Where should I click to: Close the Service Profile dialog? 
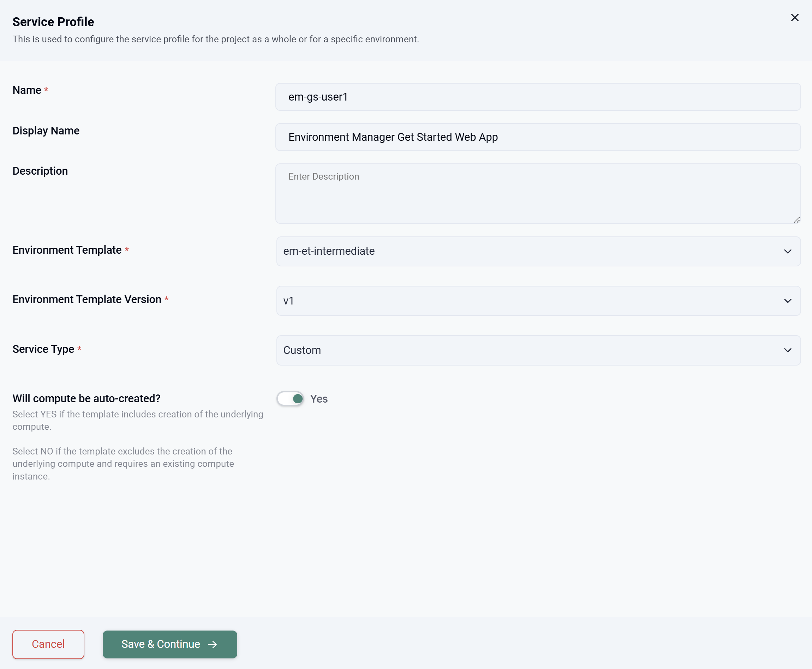click(795, 17)
